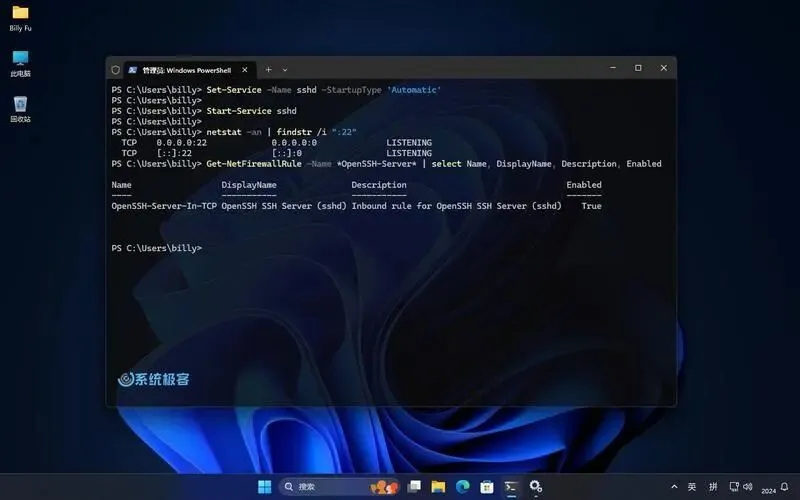Click the Terminal icon in the taskbar
The width and height of the screenshot is (800, 500).
pyautogui.click(x=511, y=487)
